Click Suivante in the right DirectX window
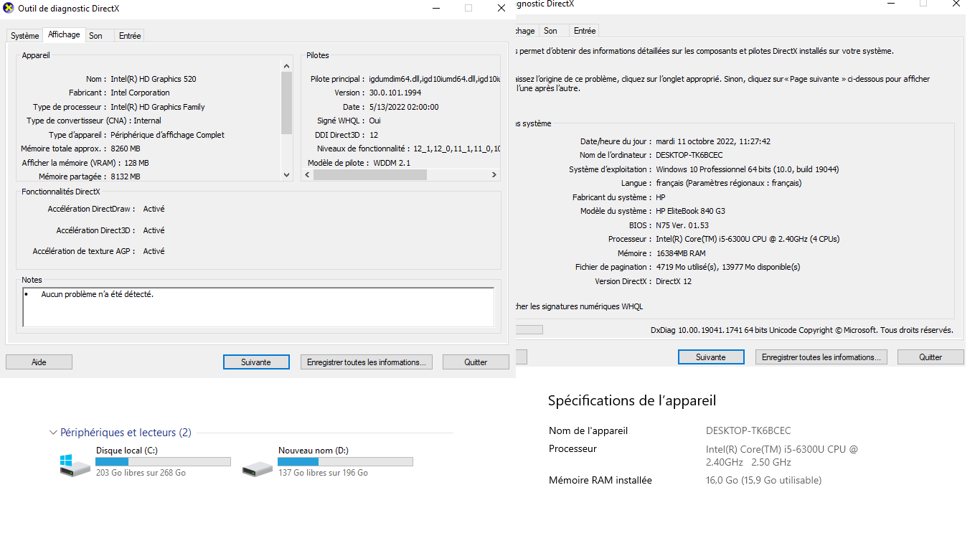Viewport: 980px width, 551px height. coord(711,357)
